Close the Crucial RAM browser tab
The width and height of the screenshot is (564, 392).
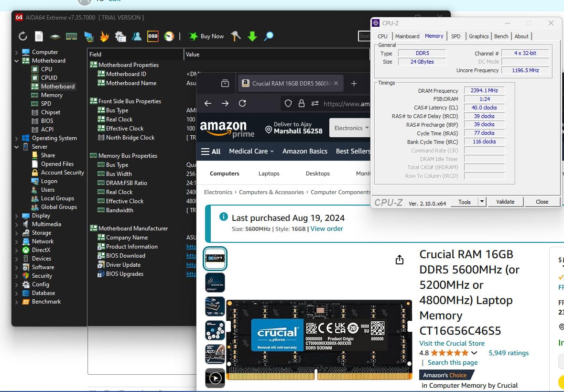[336, 84]
